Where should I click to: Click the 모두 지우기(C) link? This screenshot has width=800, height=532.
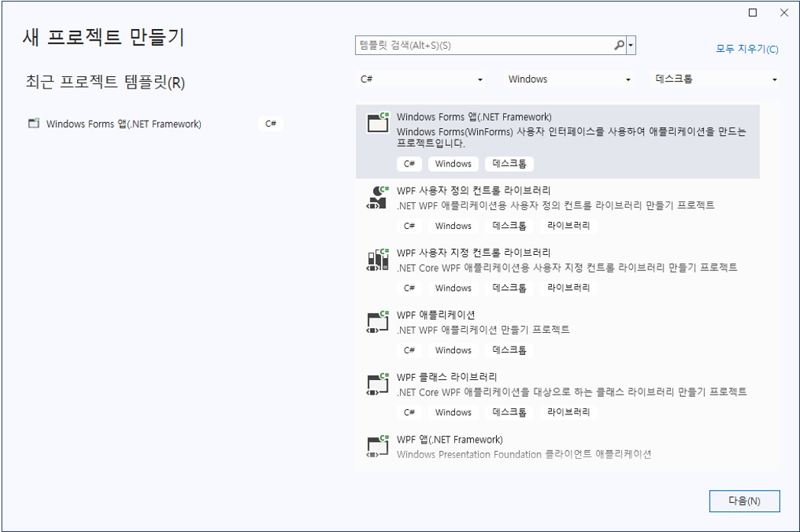tap(747, 49)
